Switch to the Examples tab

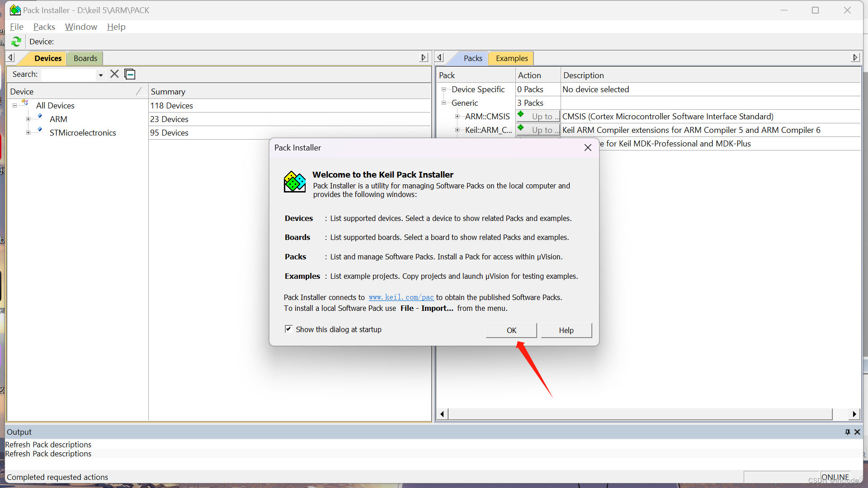pyautogui.click(x=512, y=58)
